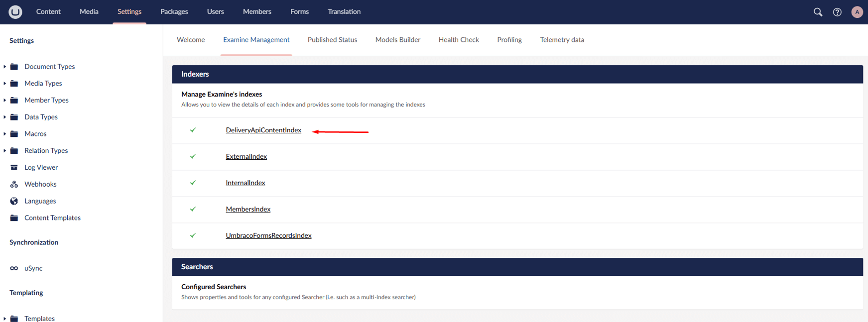
Task: Open the UmbracoFormsRecordsIndex link
Action: click(x=269, y=235)
